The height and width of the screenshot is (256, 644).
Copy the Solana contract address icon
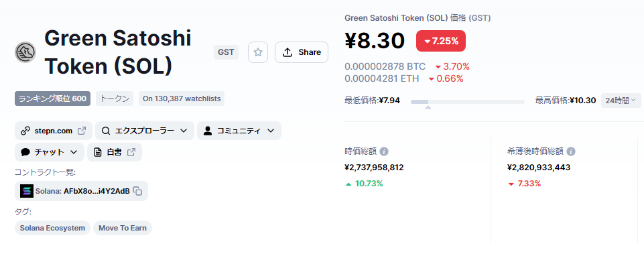138,191
